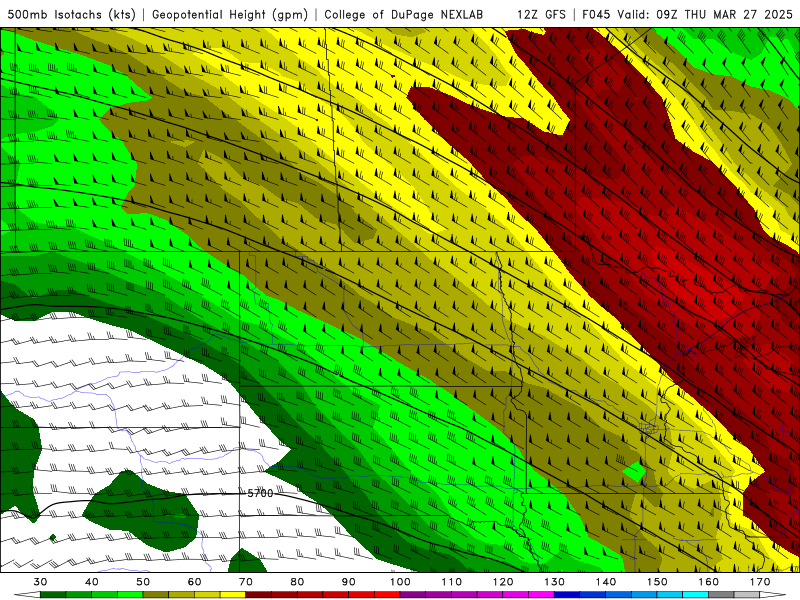Pick the bright red 95-100 kt legend swatch
This screenshot has height=600, width=800.
(387, 595)
